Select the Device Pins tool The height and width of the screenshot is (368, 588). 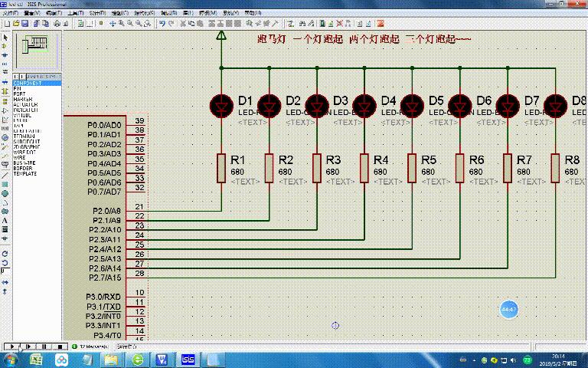point(5,110)
